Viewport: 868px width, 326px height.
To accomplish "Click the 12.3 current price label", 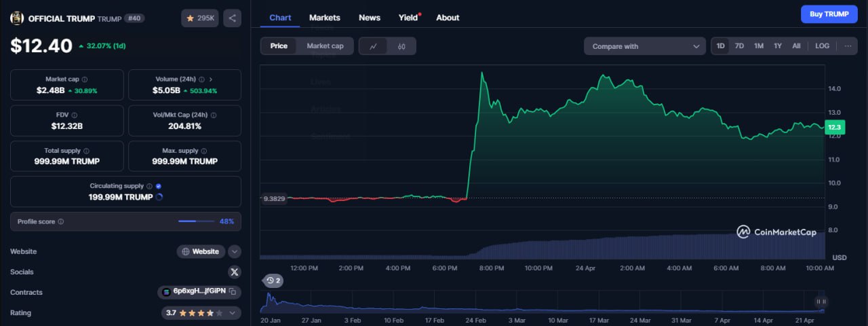I will 835,127.
